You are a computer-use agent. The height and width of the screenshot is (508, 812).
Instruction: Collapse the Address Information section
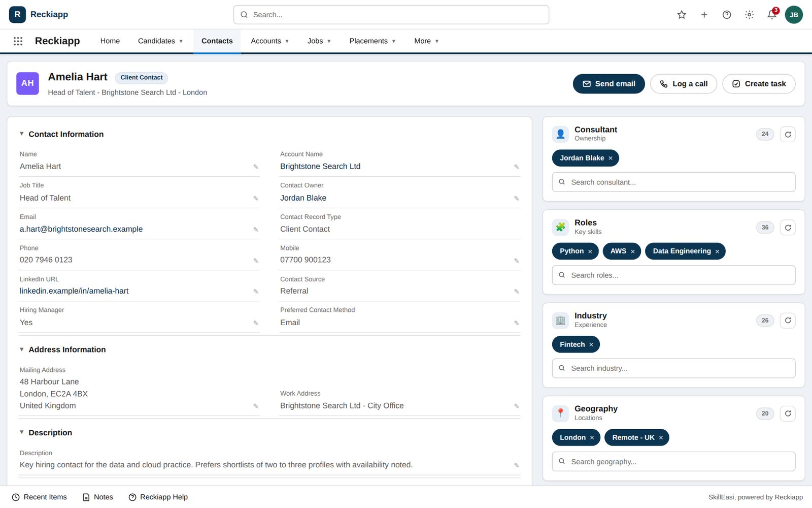tap(22, 350)
